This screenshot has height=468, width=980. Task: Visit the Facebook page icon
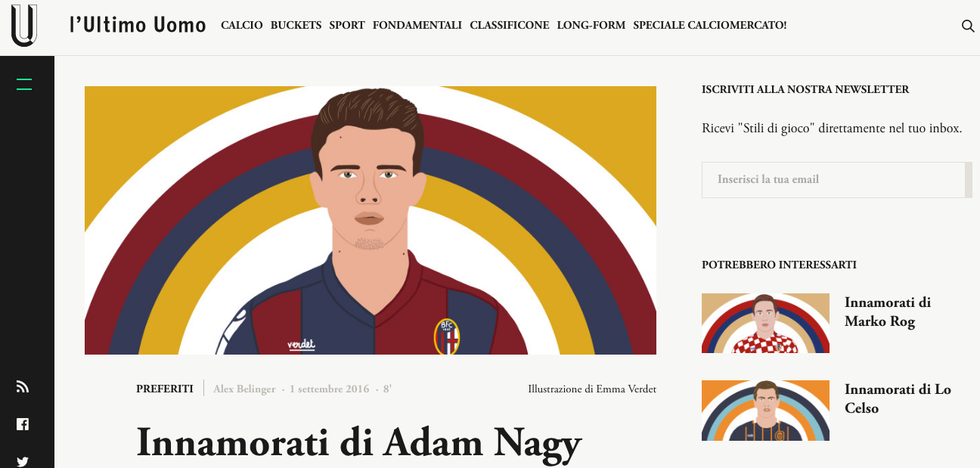click(23, 424)
